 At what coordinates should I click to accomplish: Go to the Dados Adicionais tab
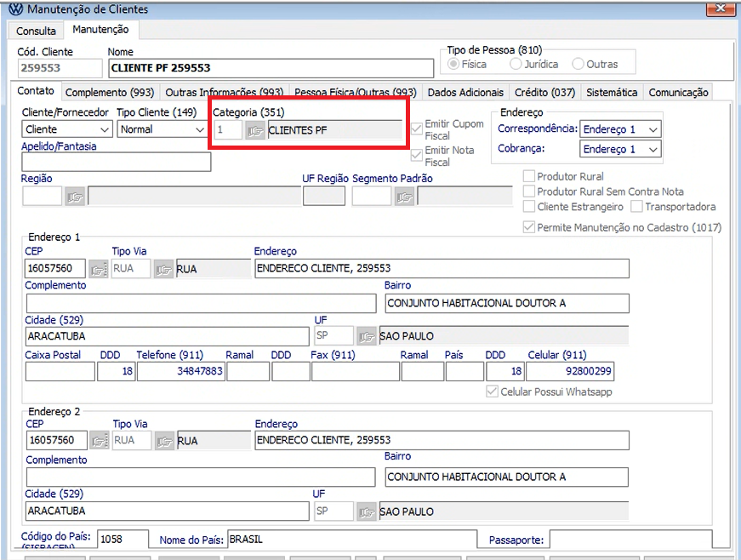tap(465, 93)
